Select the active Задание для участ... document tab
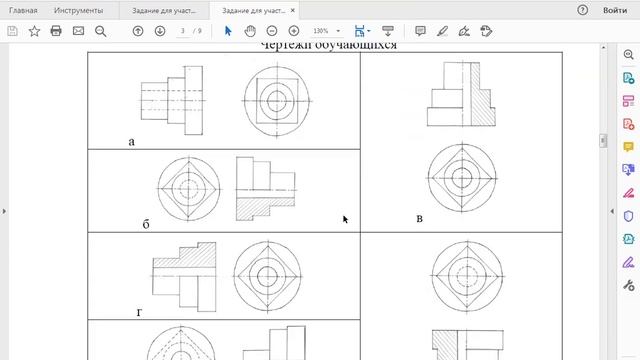Screen dimensions: 640x360 pos(253,11)
